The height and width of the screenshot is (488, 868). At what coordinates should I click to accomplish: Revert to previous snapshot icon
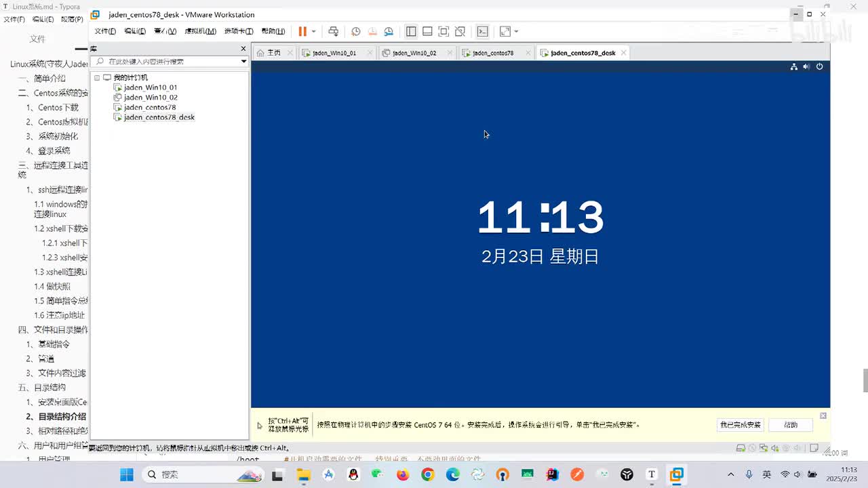[x=372, y=31]
